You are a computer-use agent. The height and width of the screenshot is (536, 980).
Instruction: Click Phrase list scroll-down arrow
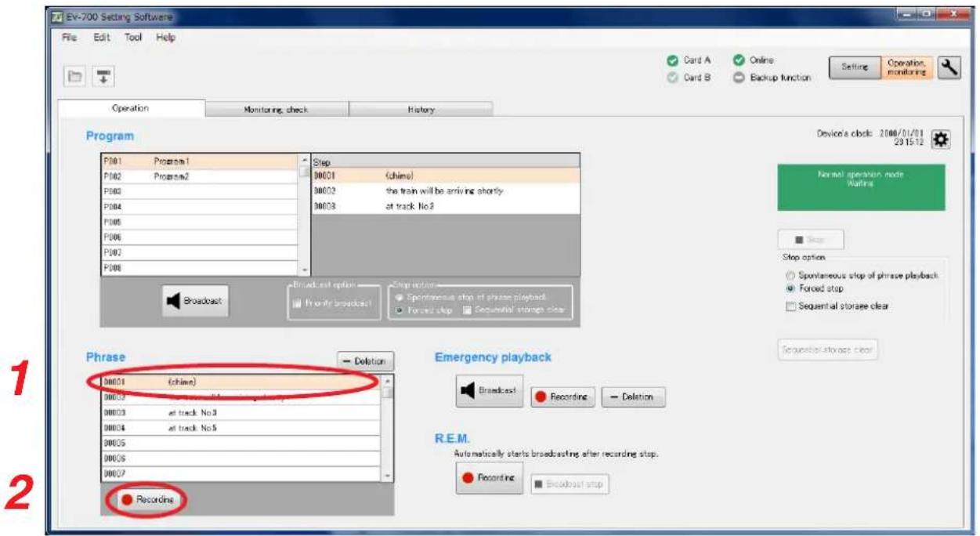pyautogui.click(x=387, y=476)
